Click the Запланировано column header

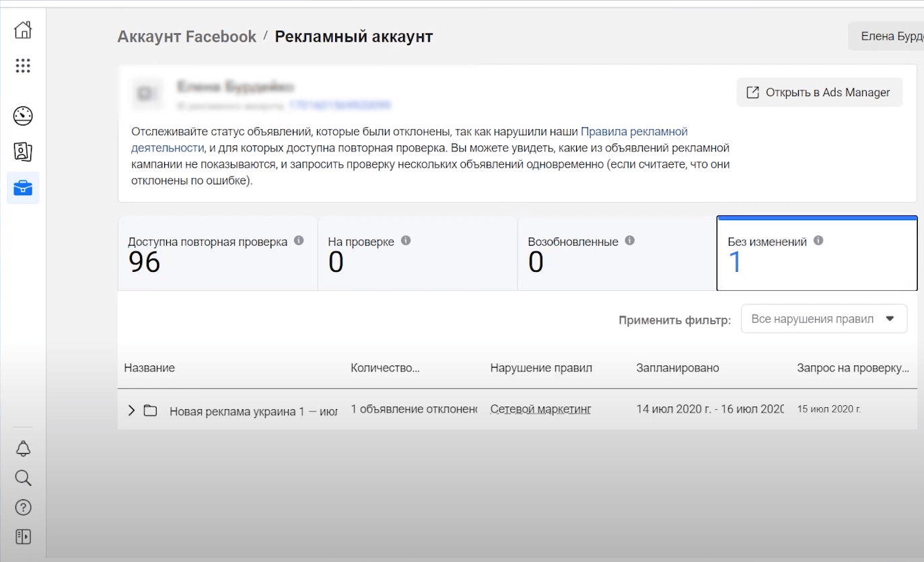678,367
